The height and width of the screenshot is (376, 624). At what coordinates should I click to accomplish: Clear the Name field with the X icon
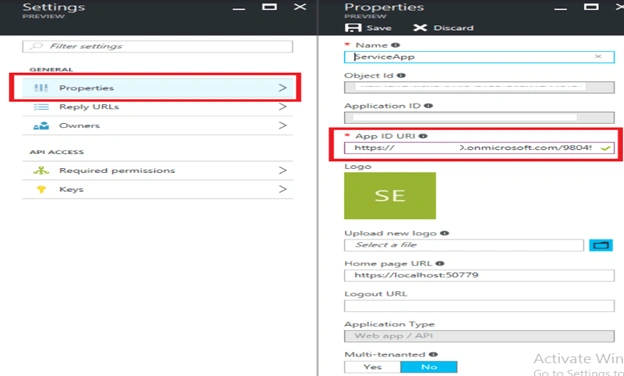[x=598, y=56]
